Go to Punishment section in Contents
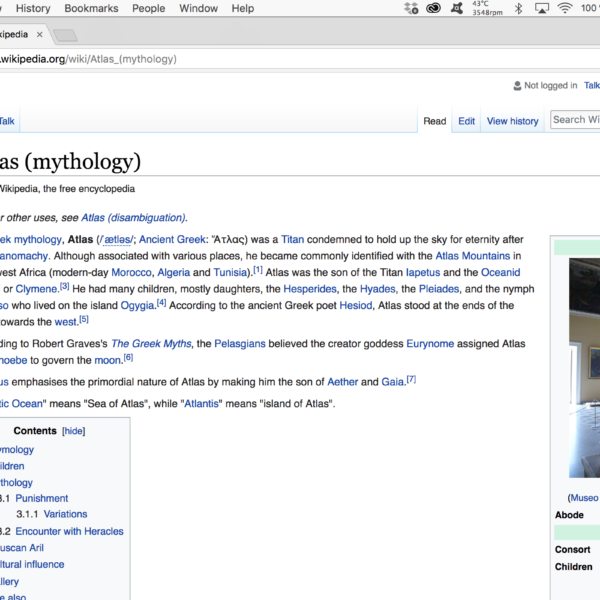Screen dimensions: 600x600 click(41, 498)
